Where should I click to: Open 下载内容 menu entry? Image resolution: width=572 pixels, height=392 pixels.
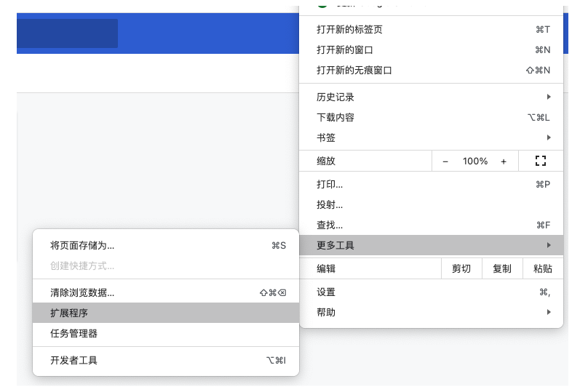pyautogui.click(x=335, y=117)
